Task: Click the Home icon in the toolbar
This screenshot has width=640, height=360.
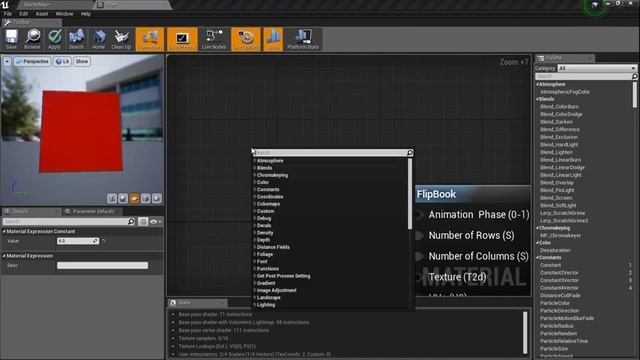Action: point(98,39)
